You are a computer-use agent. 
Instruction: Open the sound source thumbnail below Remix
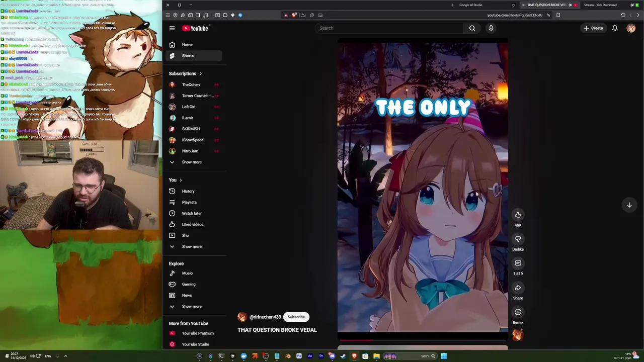point(518,335)
